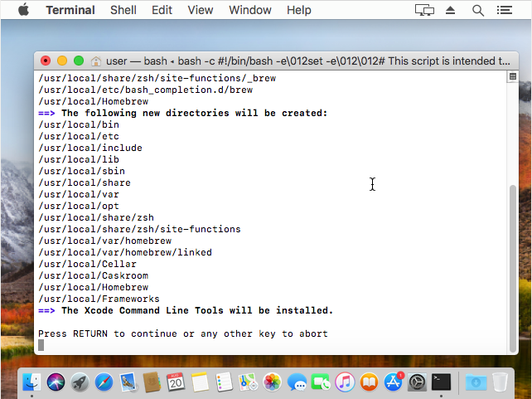
Task: Open App Store with badge in Dock
Action: (393, 382)
